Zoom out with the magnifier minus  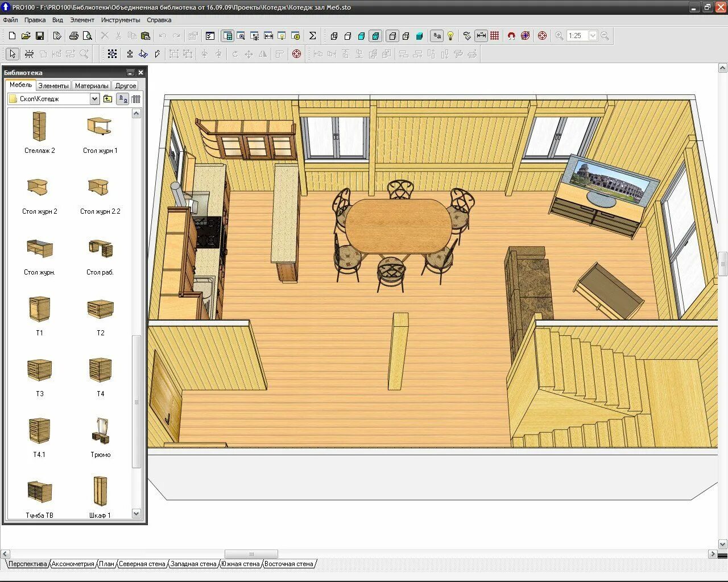tap(605, 36)
